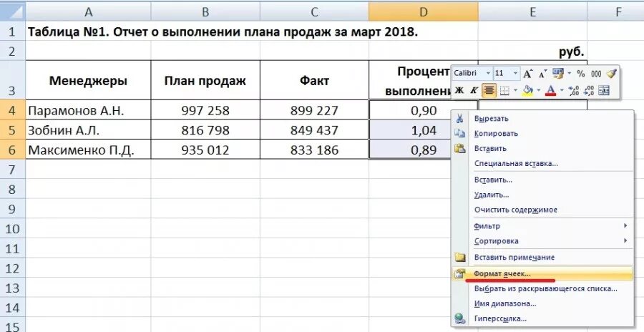Open font color dropdown arrow

point(562,90)
